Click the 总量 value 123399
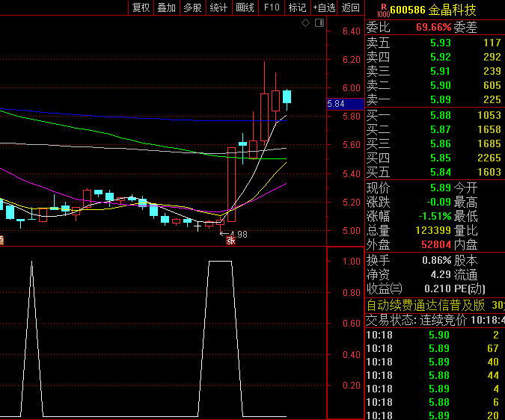 coord(433,230)
